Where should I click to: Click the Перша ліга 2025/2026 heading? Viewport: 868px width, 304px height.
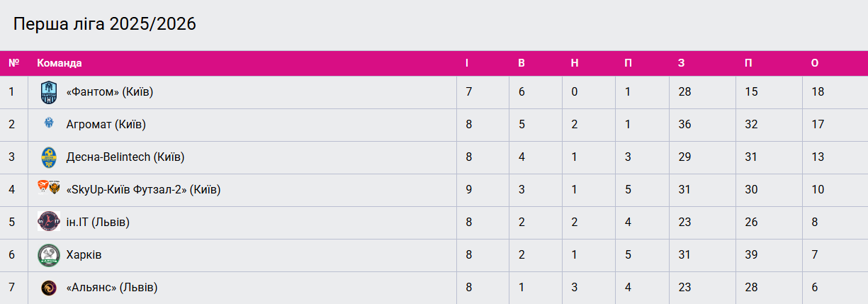click(105, 24)
